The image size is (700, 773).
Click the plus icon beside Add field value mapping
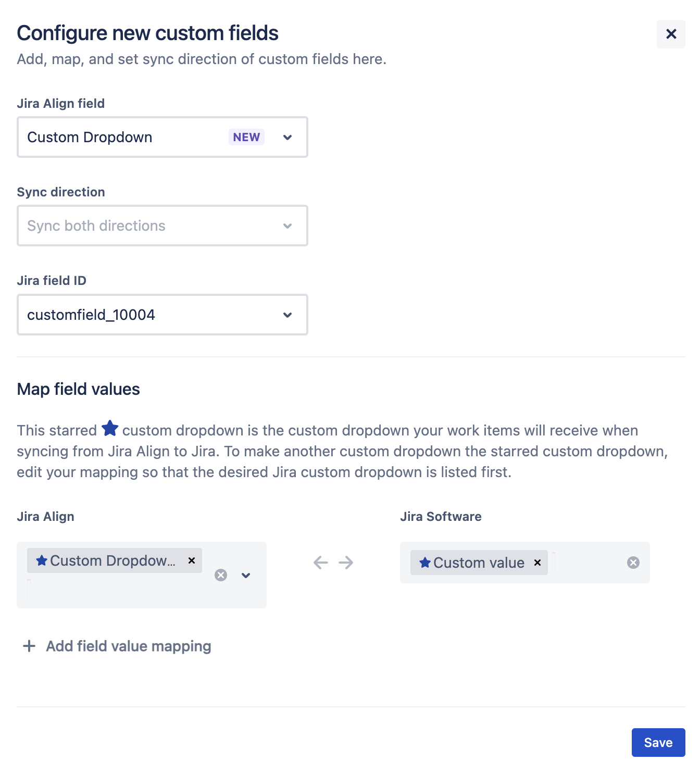(29, 646)
